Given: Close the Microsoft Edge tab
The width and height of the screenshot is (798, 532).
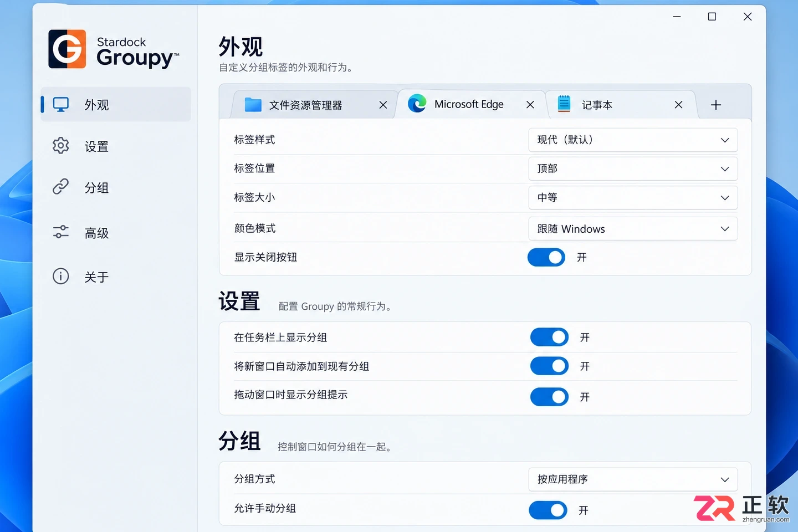Looking at the screenshot, I should [x=530, y=105].
